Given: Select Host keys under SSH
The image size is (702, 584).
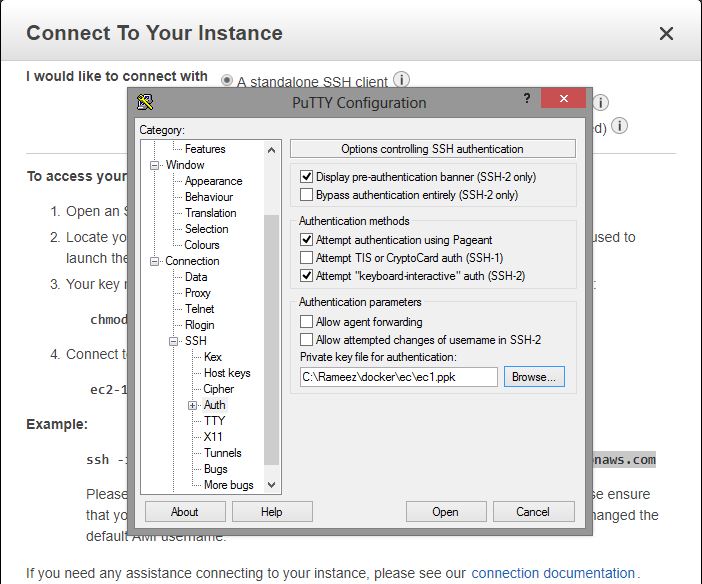Looking at the screenshot, I should point(227,373).
